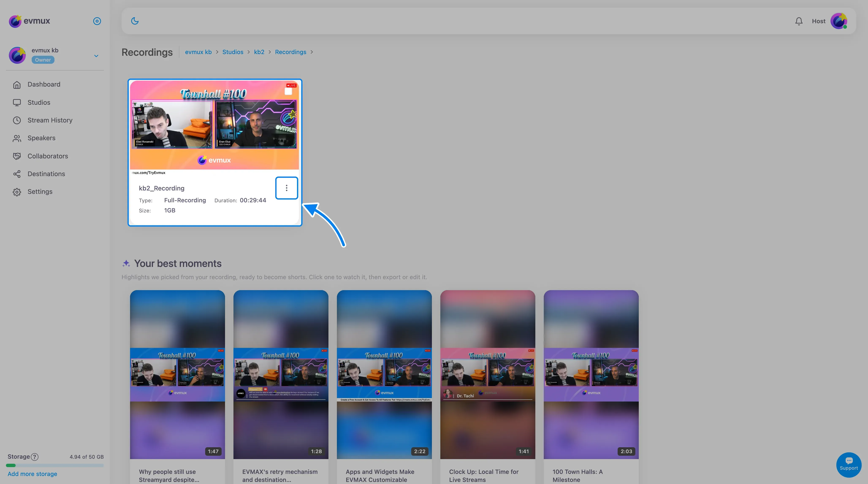Click the '4.94 of 50 GB' storage text
Viewport: 868px width, 484px height.
coord(87,457)
